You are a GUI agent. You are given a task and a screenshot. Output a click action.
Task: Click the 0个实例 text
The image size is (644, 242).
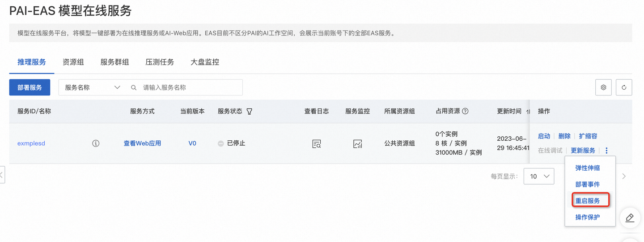click(x=446, y=134)
